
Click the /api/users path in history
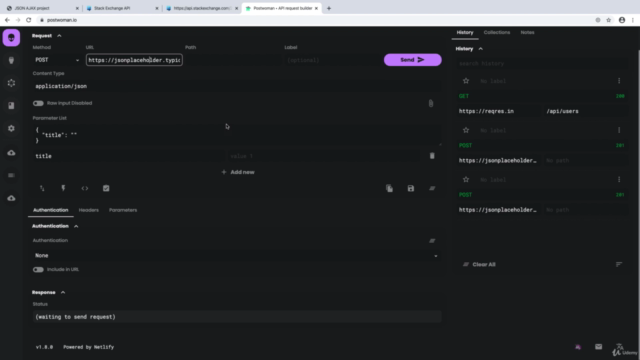click(586, 111)
